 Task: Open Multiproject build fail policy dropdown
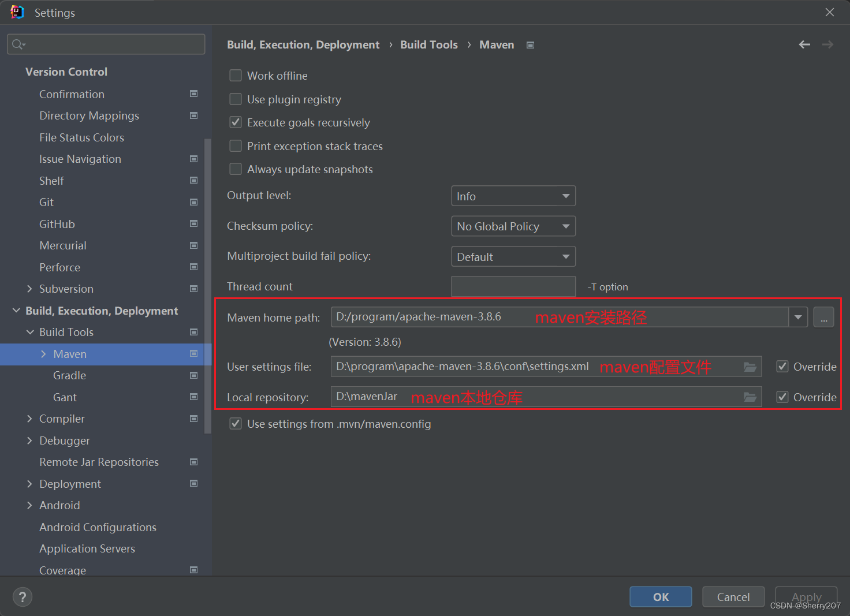513,256
